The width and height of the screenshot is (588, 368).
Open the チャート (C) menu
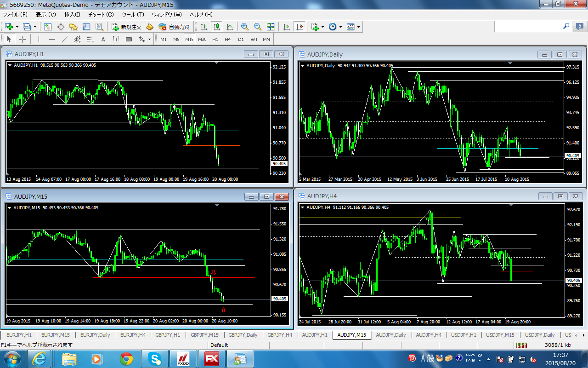click(101, 15)
